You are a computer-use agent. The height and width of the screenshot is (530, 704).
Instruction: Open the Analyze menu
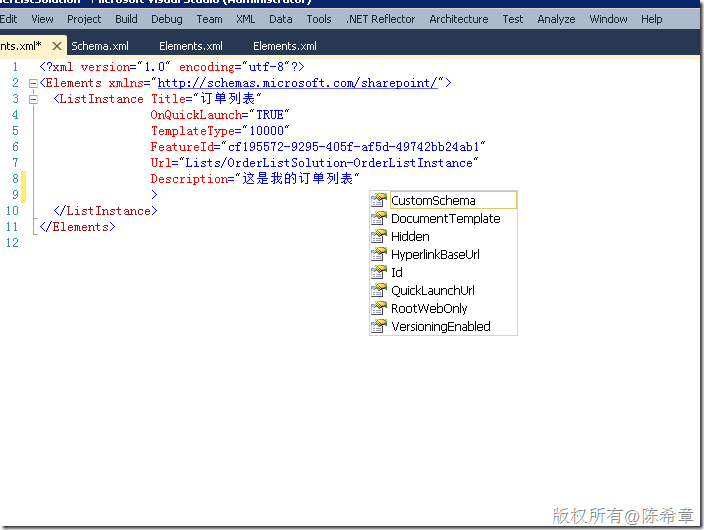pos(556,19)
